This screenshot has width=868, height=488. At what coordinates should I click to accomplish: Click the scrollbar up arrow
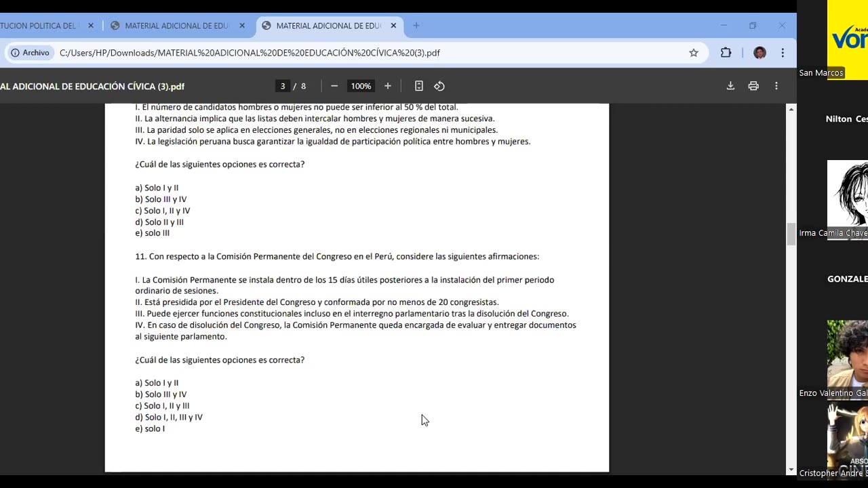click(x=791, y=109)
